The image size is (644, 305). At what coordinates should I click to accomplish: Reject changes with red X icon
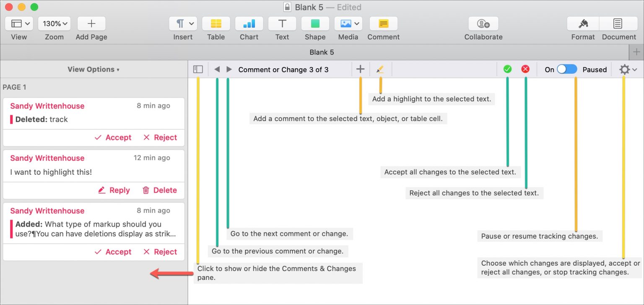pos(525,70)
